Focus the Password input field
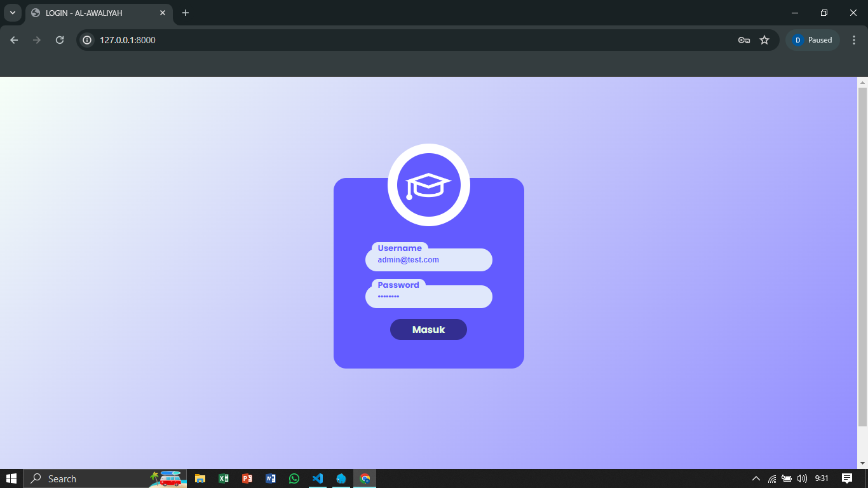The image size is (868, 488). coord(429,297)
